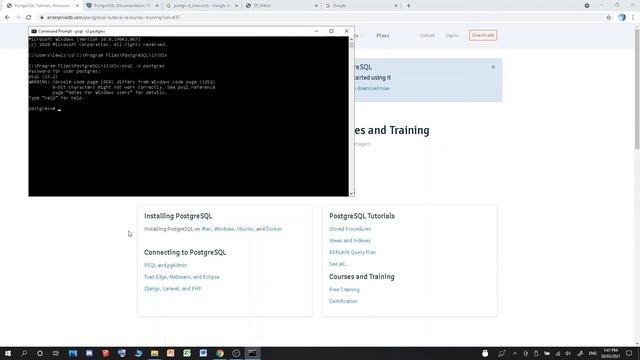The height and width of the screenshot is (360, 640).
Task: Open the PSQL and pgAdmin link
Action: click(x=165, y=265)
